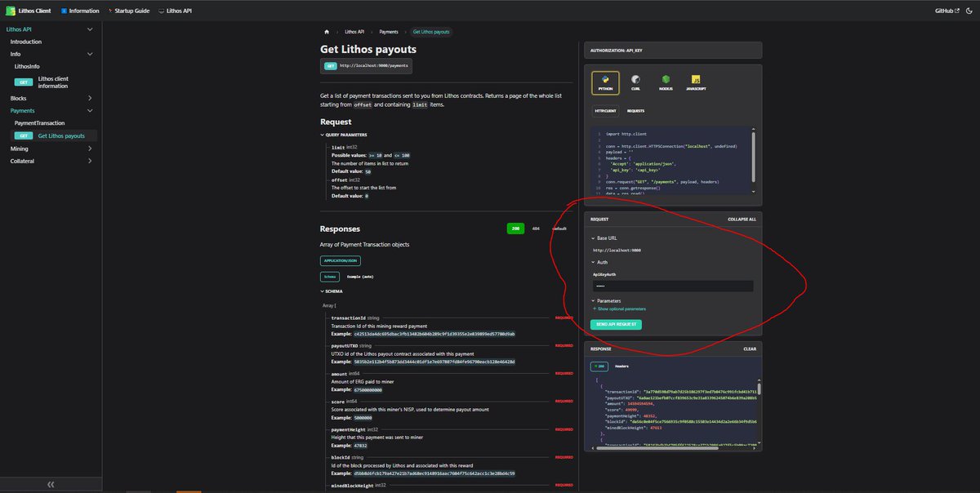Click the Lithos API breadcrumb
Viewport: 980px width, 493px height.
coord(354,32)
